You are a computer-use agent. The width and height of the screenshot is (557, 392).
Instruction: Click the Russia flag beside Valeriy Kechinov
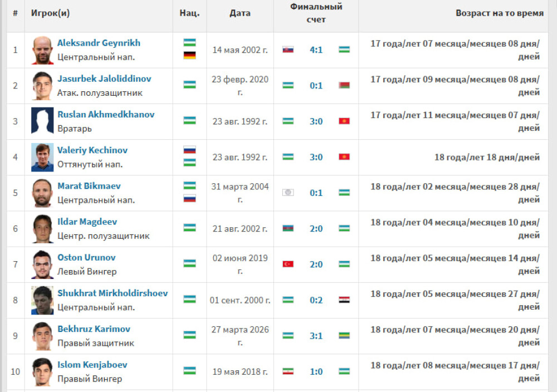pos(190,150)
